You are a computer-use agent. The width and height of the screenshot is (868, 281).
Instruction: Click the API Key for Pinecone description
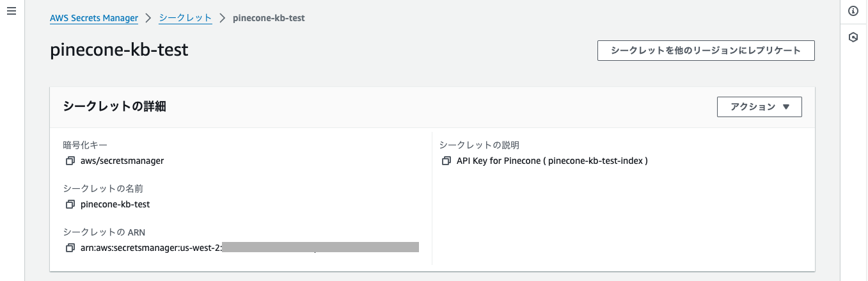pyautogui.click(x=552, y=161)
